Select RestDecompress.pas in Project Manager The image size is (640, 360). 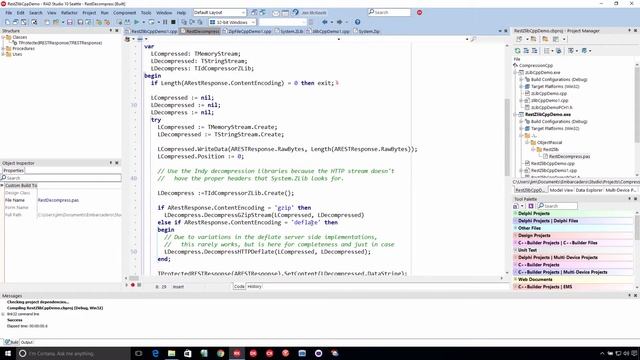pyautogui.click(x=569, y=156)
